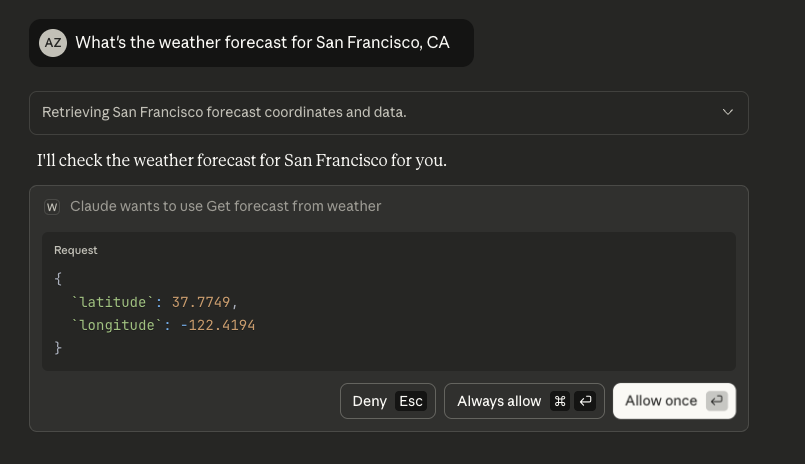The image size is (805, 464).
Task: Click return key icon in Allow once
Action: click(x=717, y=401)
